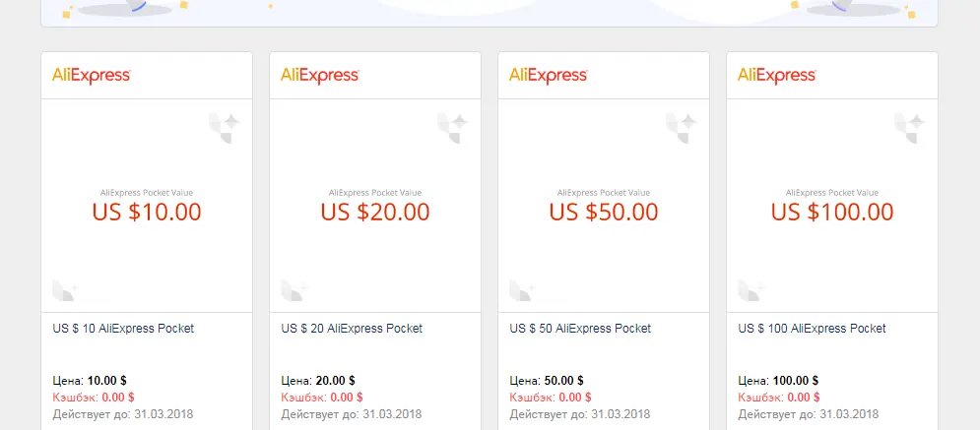Open the US $50.00 pocket value image

click(604, 206)
